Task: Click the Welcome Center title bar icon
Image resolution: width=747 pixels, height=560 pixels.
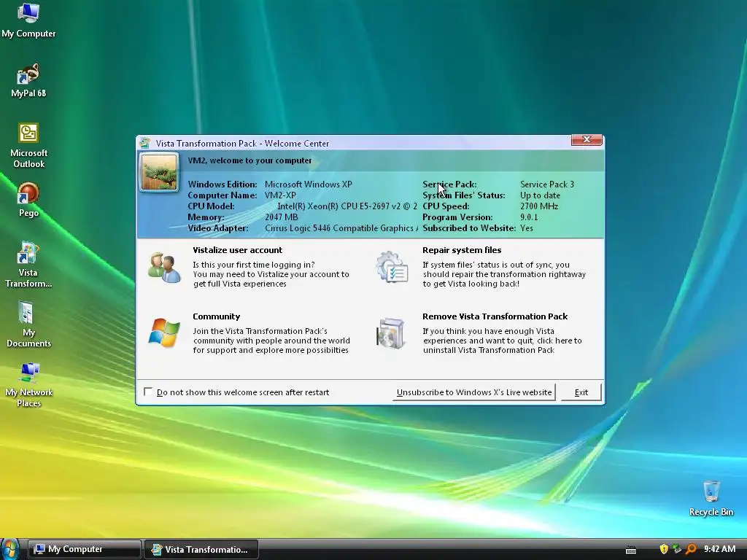Action: (145, 143)
